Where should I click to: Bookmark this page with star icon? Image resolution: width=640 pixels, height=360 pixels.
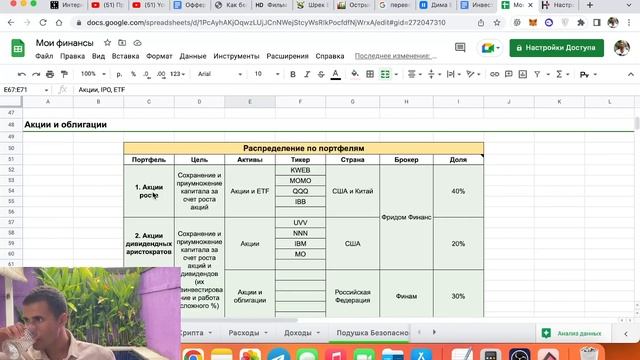pos(497,23)
